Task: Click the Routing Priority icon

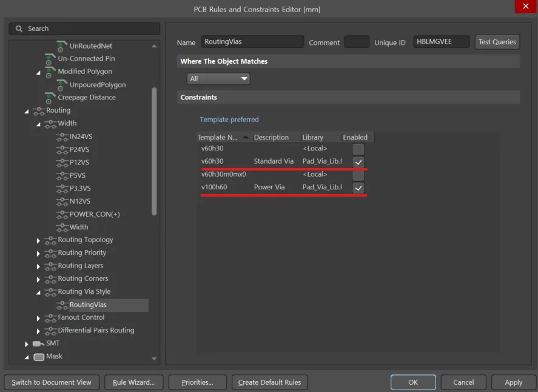Action: tap(50, 253)
